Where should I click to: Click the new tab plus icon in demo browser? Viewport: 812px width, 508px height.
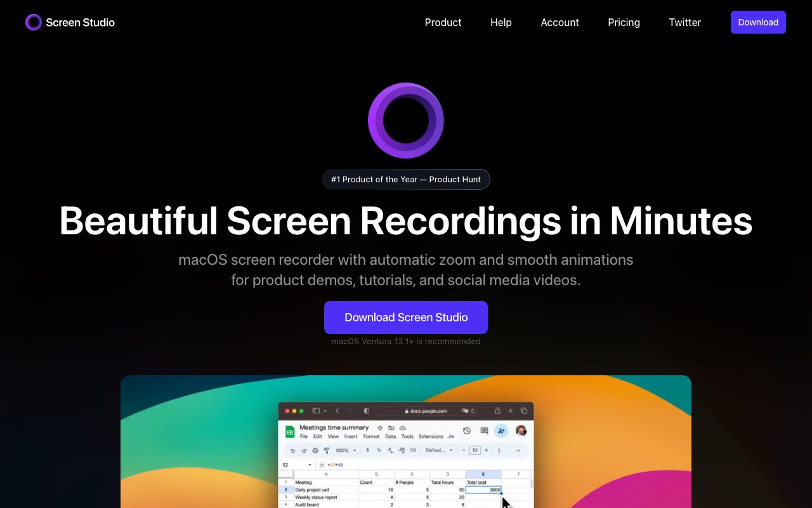(511, 411)
